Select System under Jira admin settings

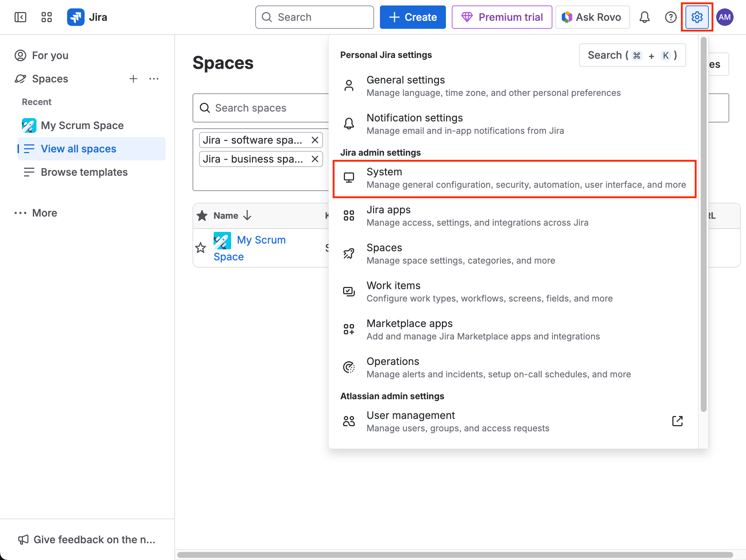384,171
